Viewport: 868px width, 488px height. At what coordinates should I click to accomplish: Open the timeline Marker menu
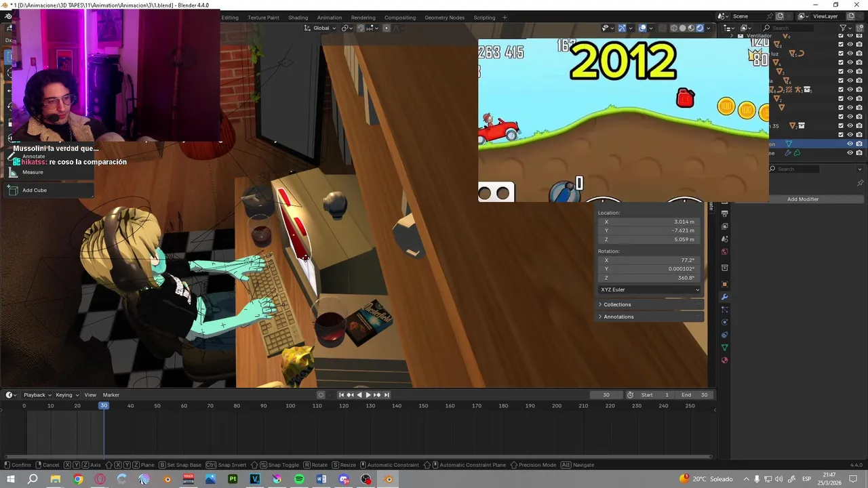point(111,394)
